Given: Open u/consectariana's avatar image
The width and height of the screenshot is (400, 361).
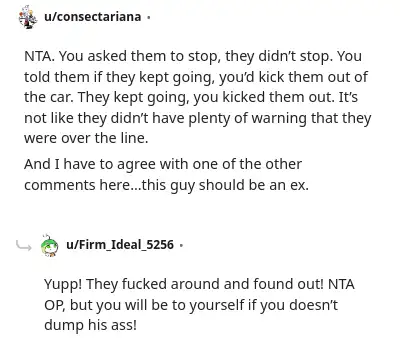Looking at the screenshot, I should tap(28, 17).
